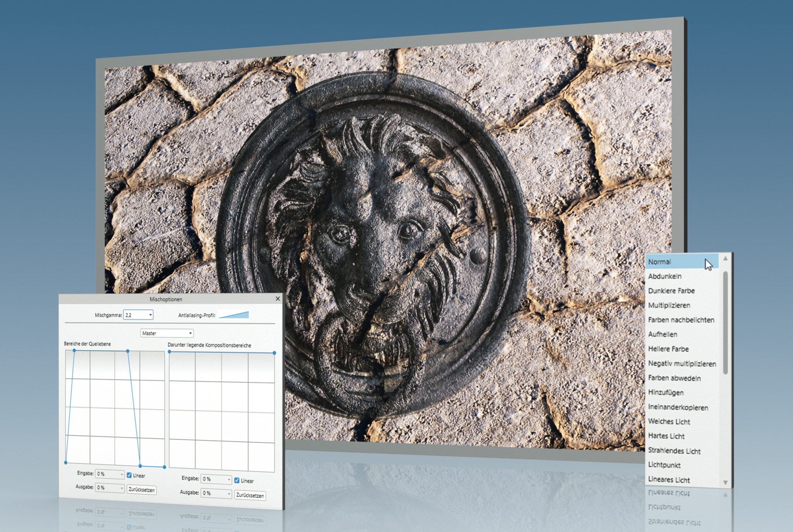This screenshot has height=532, width=793.
Task: Click the Antialiasing-Profil ramp preview
Action: [x=234, y=315]
